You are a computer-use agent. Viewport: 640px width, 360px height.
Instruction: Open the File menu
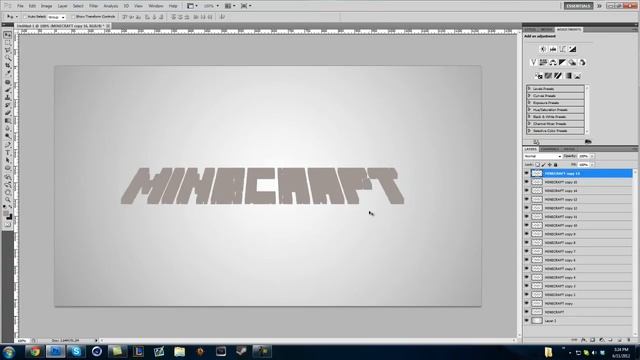pos(20,6)
